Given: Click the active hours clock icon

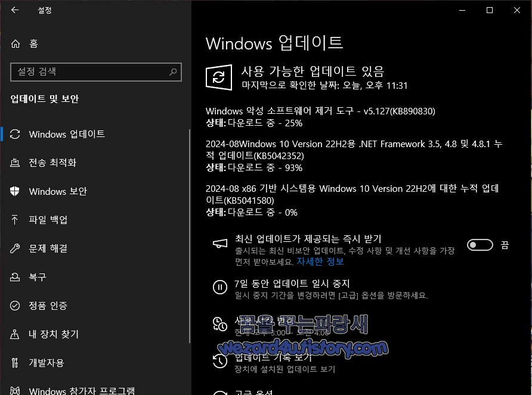Looking at the screenshot, I should click(x=220, y=324).
